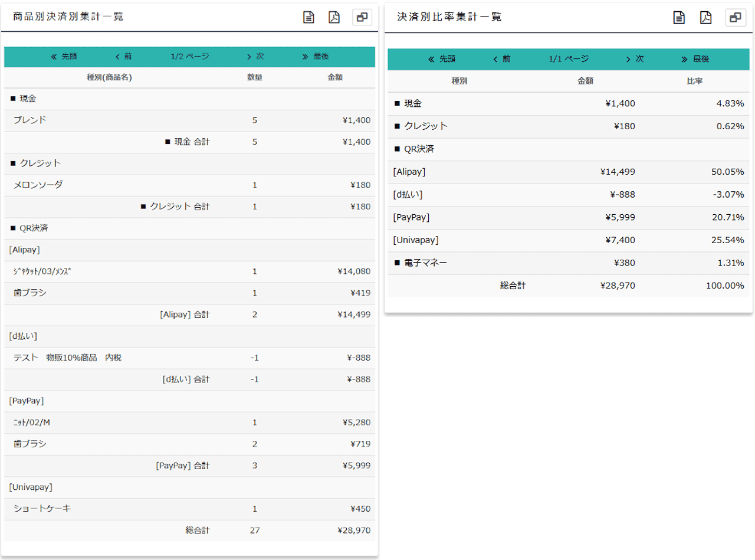Viewport: 755px width, 560px height.
Task: Pop out the payment ratio list panel
Action: pos(735,17)
